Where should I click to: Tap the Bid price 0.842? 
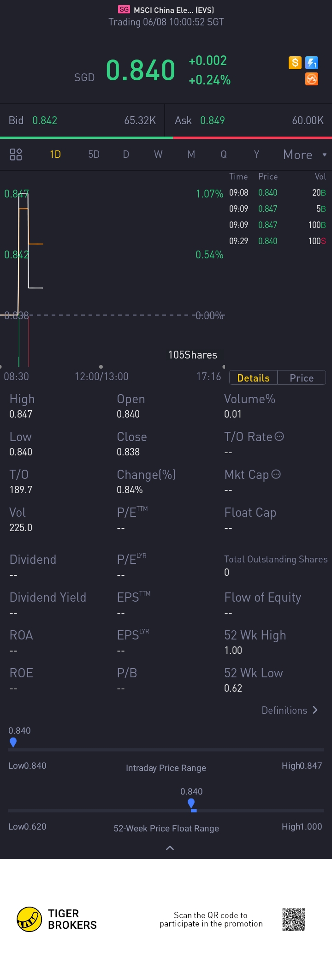pyautogui.click(x=45, y=120)
